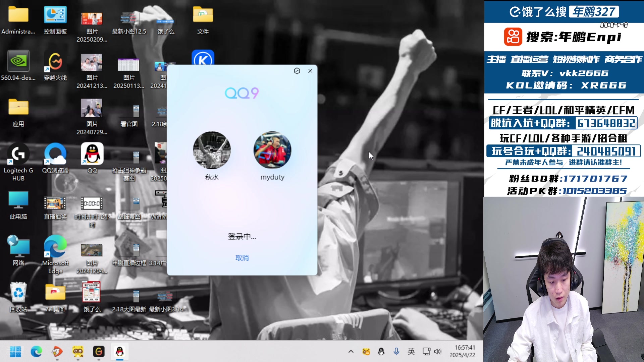The image size is (644, 362).
Task: Open the Administrator folder on desktop
Action: 18,20
